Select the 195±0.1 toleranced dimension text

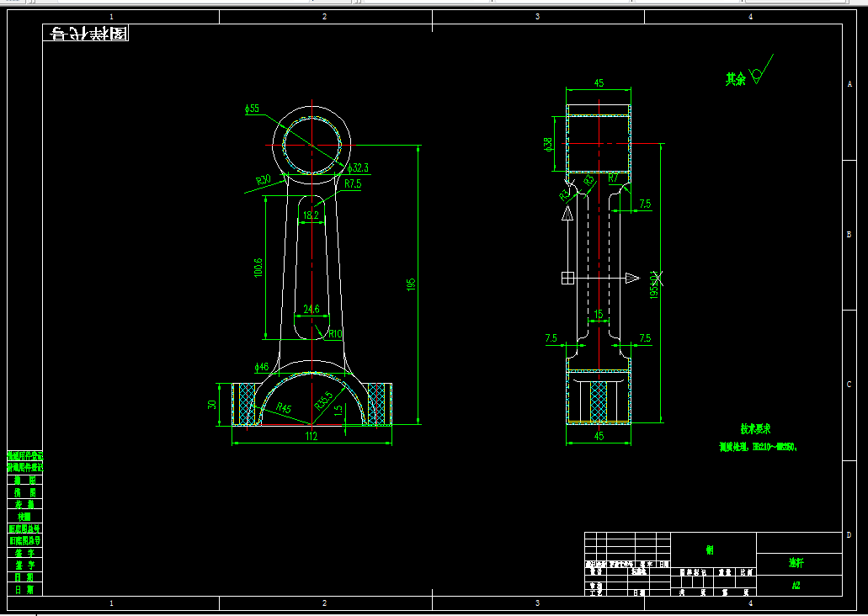pos(654,285)
